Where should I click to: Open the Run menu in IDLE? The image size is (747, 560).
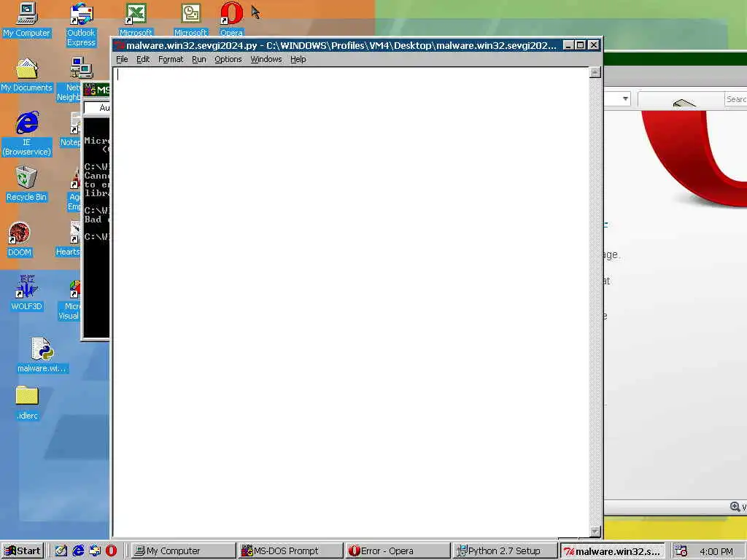pos(199,60)
